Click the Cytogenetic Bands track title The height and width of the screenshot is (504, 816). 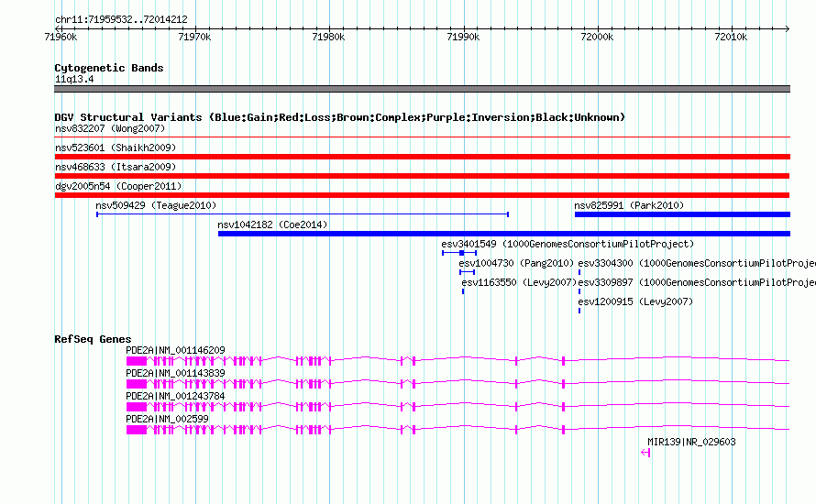pos(109,68)
